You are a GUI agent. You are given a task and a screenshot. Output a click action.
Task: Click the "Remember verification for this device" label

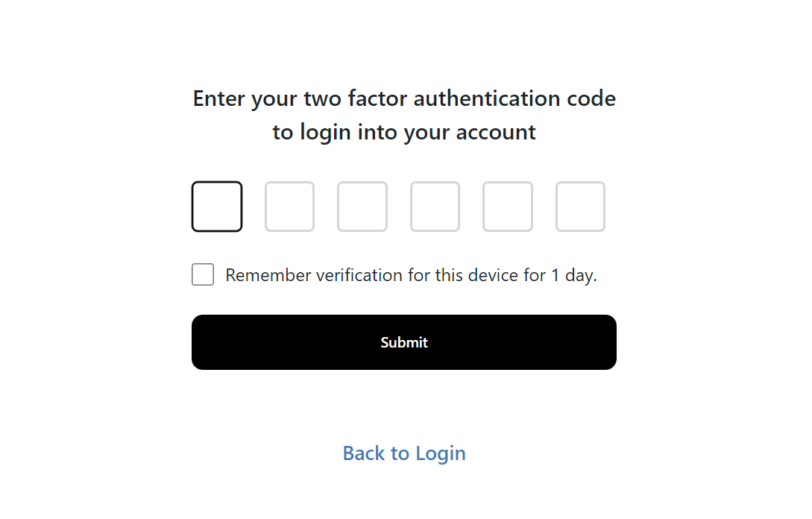(410, 275)
